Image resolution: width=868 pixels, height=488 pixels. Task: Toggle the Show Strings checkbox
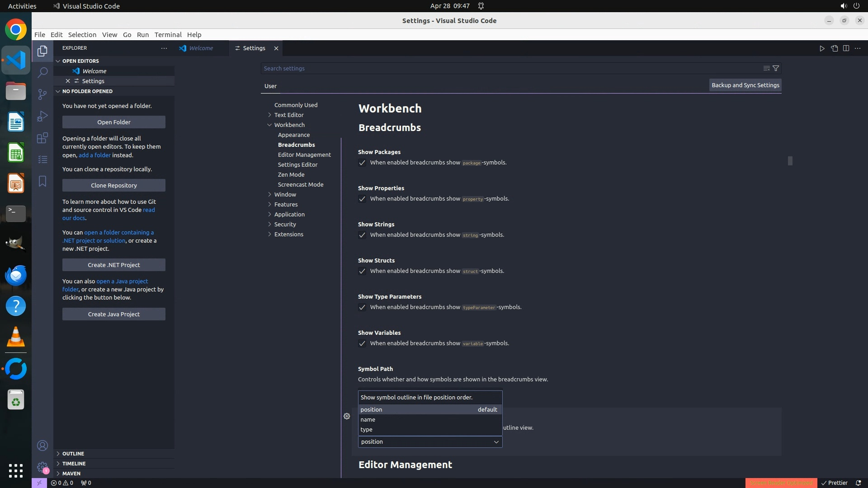[362, 235]
